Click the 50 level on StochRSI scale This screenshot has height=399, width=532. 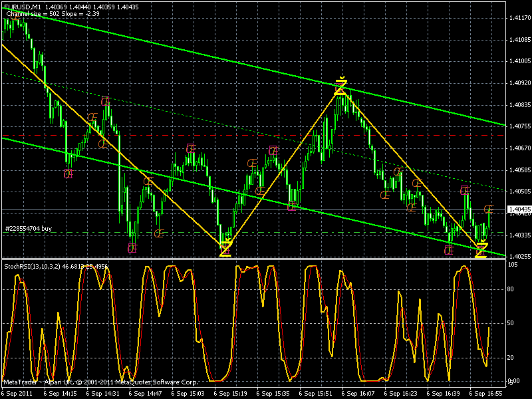click(511, 323)
